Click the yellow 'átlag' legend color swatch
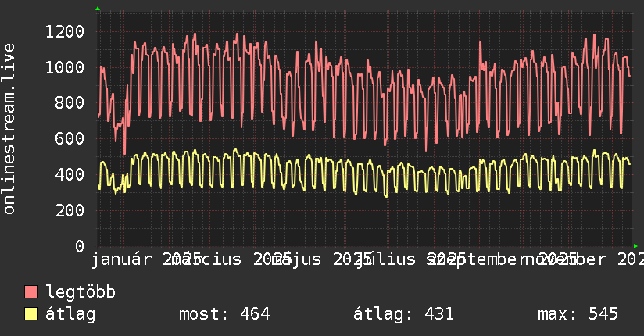This screenshot has height=336, width=644. 30,314
